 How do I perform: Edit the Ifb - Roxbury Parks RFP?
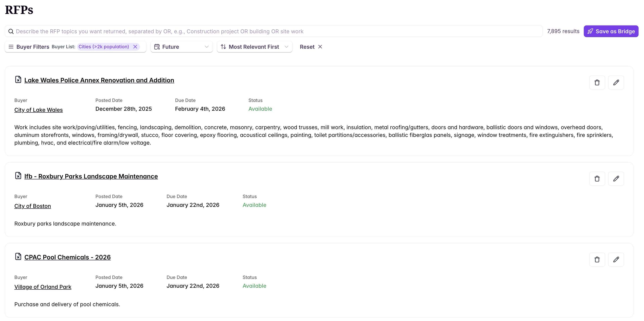[616, 179]
